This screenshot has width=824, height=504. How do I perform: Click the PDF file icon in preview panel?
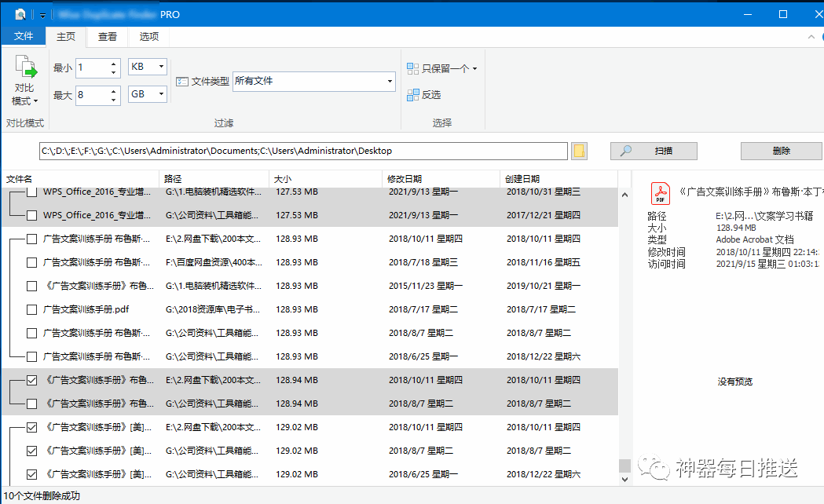click(x=660, y=193)
